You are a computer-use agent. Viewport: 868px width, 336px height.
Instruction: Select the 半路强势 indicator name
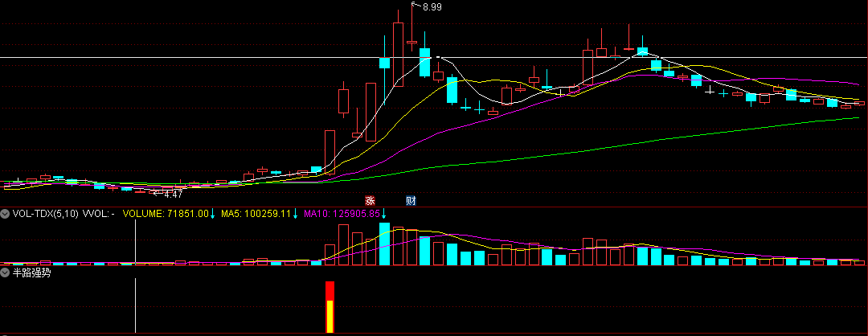(x=31, y=272)
